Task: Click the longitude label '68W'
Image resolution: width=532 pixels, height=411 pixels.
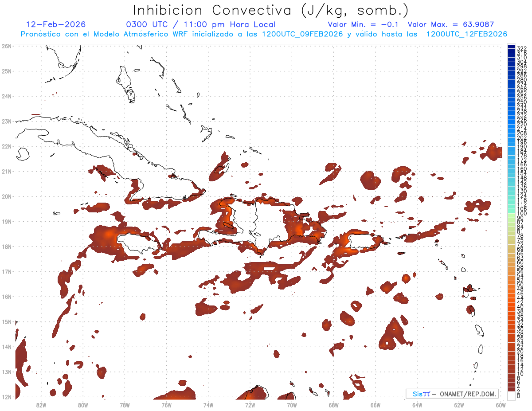Action: (334, 405)
